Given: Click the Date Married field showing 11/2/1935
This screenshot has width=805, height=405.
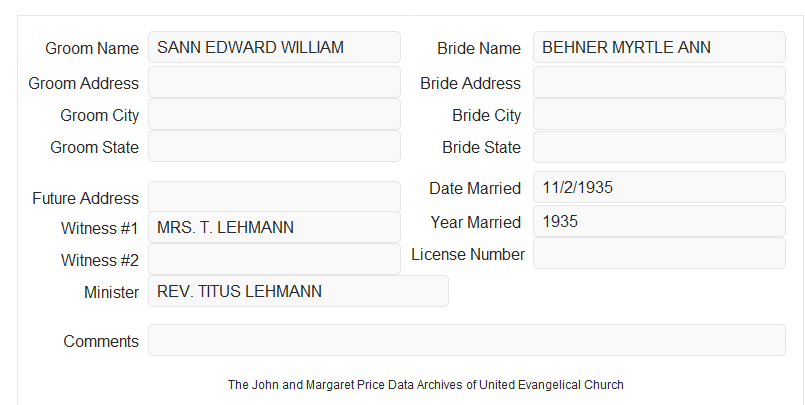Looking at the screenshot, I should point(659,187).
